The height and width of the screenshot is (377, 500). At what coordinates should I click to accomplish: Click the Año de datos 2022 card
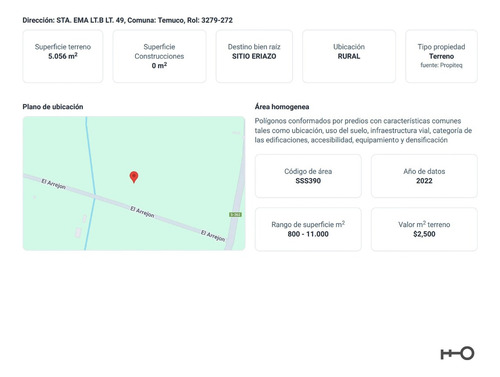[x=424, y=176]
